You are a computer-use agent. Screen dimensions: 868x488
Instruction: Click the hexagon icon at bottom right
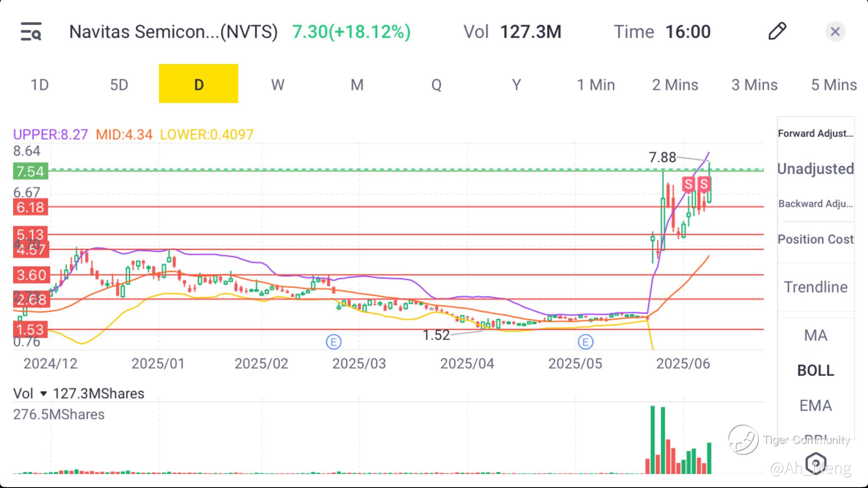tap(816, 463)
